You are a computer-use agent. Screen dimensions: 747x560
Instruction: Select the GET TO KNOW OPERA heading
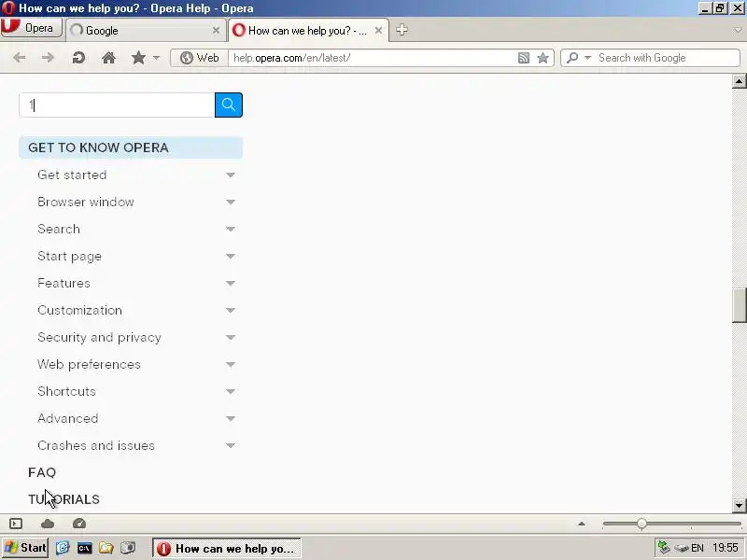click(131, 147)
